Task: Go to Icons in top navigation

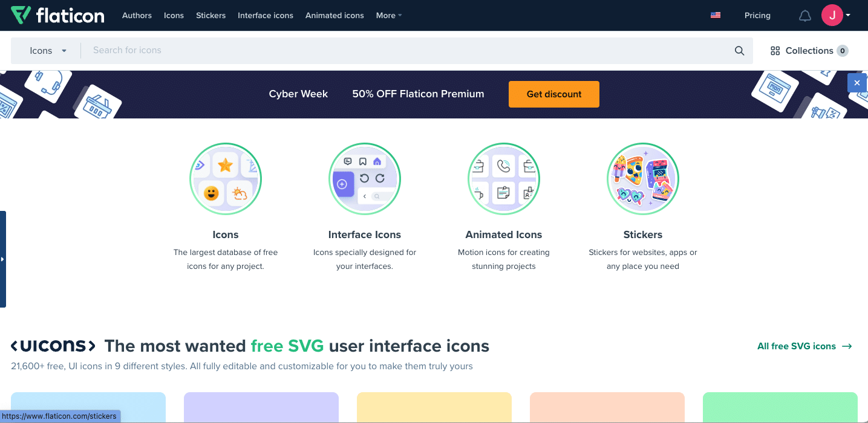Action: point(174,16)
